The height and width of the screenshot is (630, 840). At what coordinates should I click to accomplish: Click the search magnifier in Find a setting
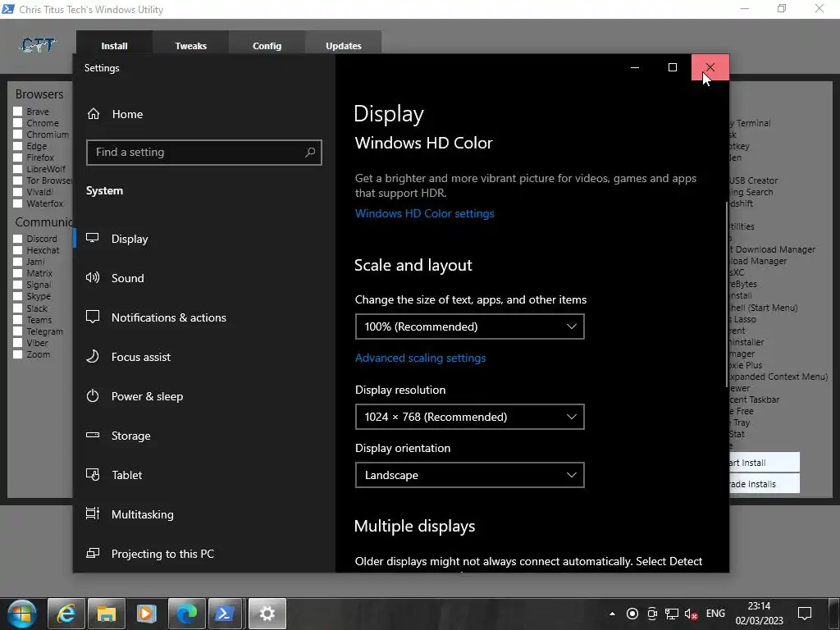[x=309, y=152]
